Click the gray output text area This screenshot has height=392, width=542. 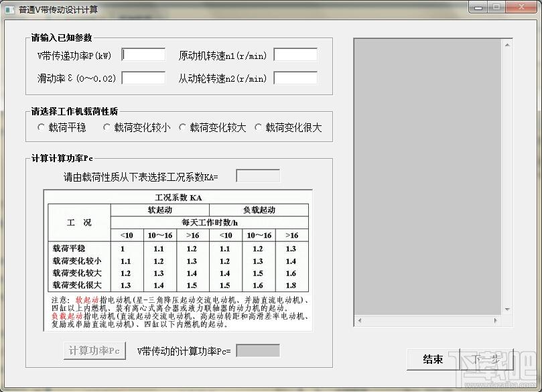[428, 177]
